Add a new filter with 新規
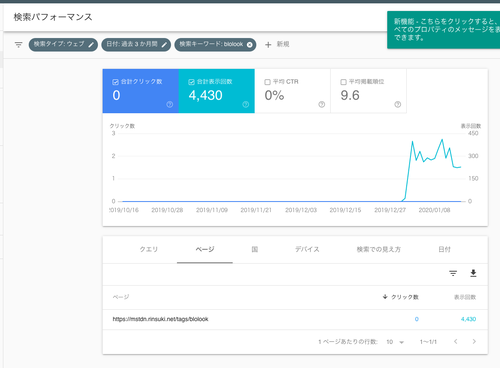Image resolution: width=500 pixels, height=368 pixels. tap(277, 44)
